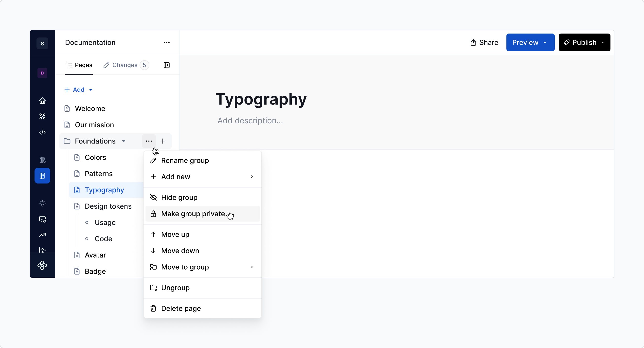Click the Supernova logo at rail bottom
Image resolution: width=644 pixels, height=348 pixels.
point(42,265)
